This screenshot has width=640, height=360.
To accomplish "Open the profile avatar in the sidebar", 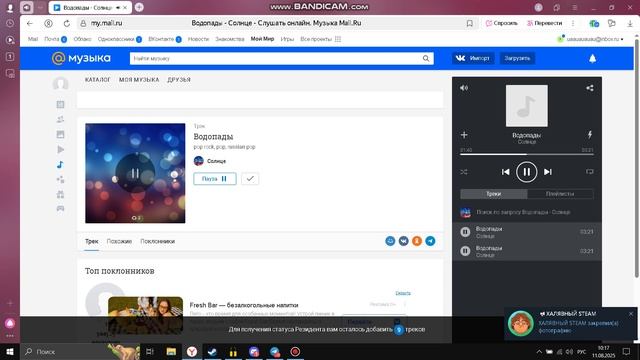I will (x=60, y=84).
